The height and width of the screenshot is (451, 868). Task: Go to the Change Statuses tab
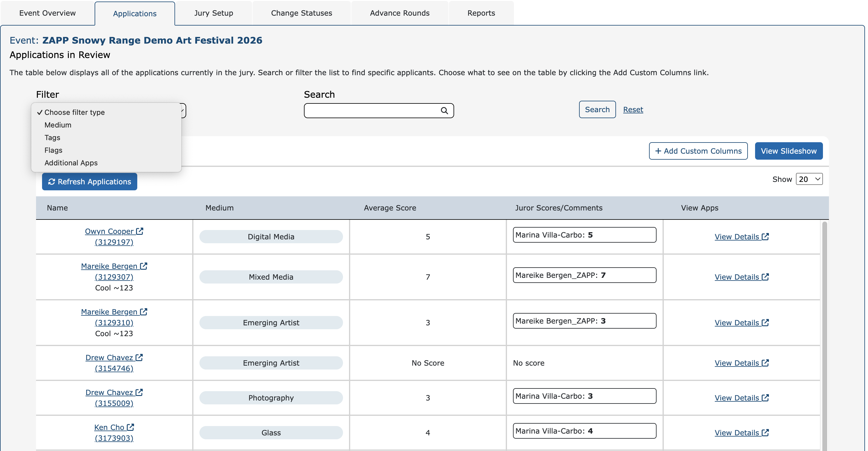[x=301, y=13]
